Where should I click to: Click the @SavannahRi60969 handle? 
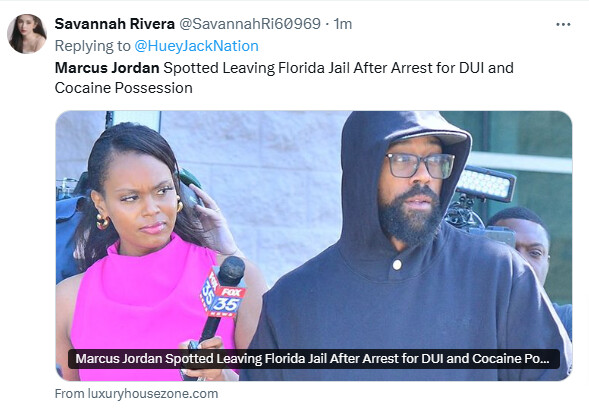pos(250,24)
